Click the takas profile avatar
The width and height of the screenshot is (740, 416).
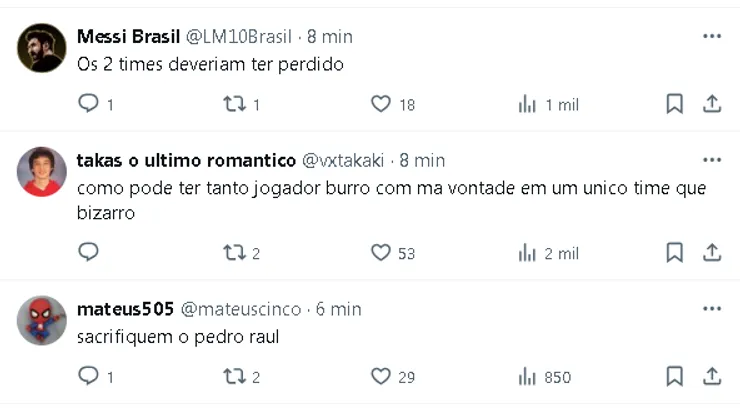42,172
